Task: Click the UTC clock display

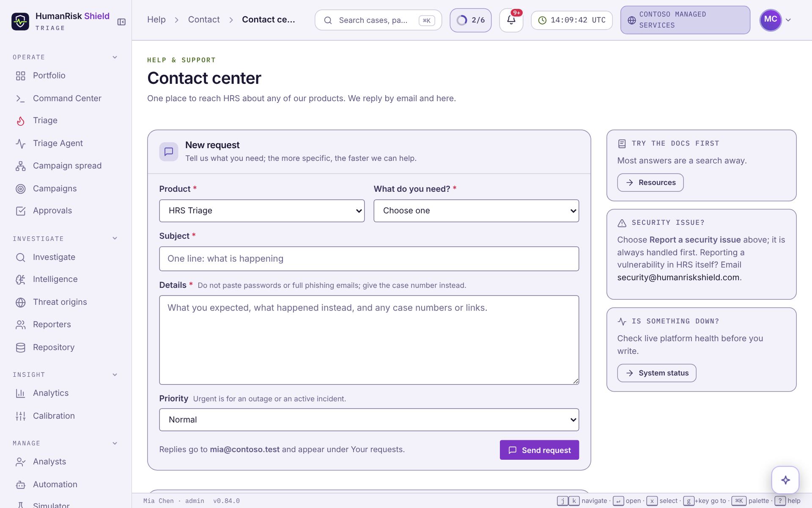Action: (x=571, y=20)
